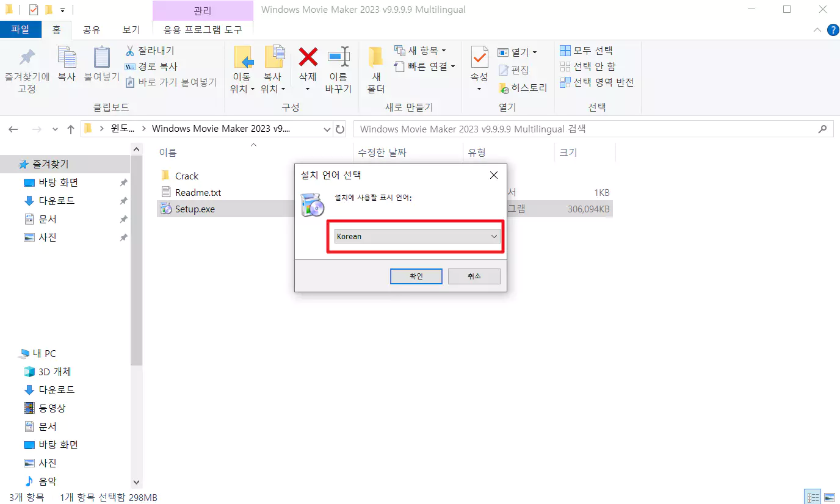Open the File (파일) tab
Viewport: 840px width, 504px height.
click(21, 29)
